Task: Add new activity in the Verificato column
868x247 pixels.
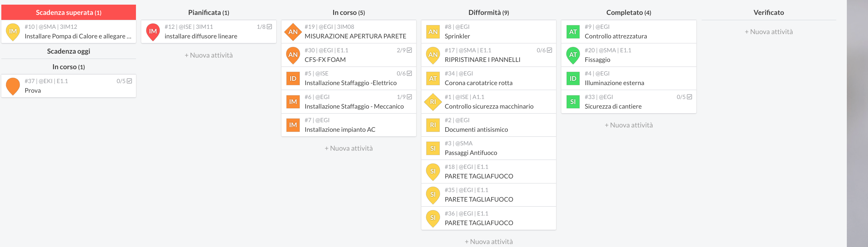Action: coord(769,32)
